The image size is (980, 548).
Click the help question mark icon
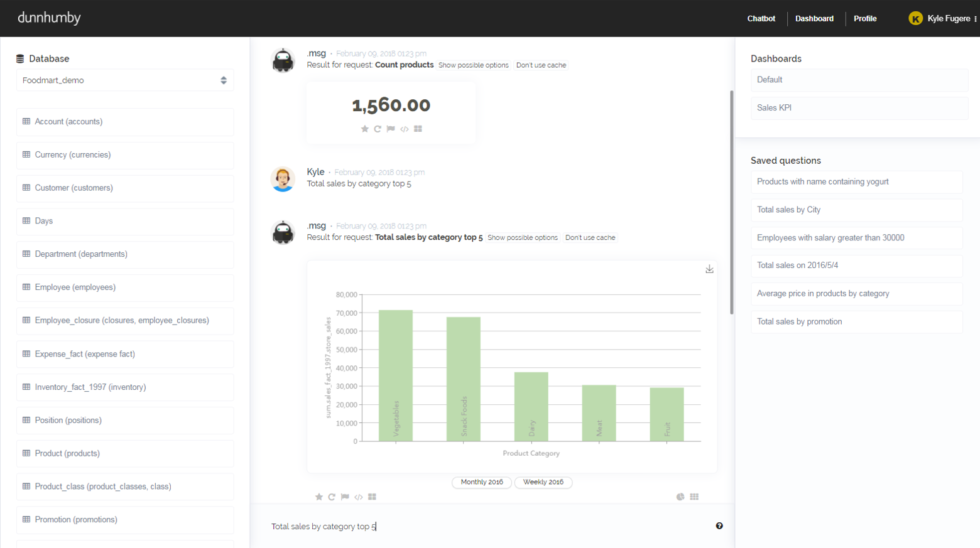tap(719, 526)
